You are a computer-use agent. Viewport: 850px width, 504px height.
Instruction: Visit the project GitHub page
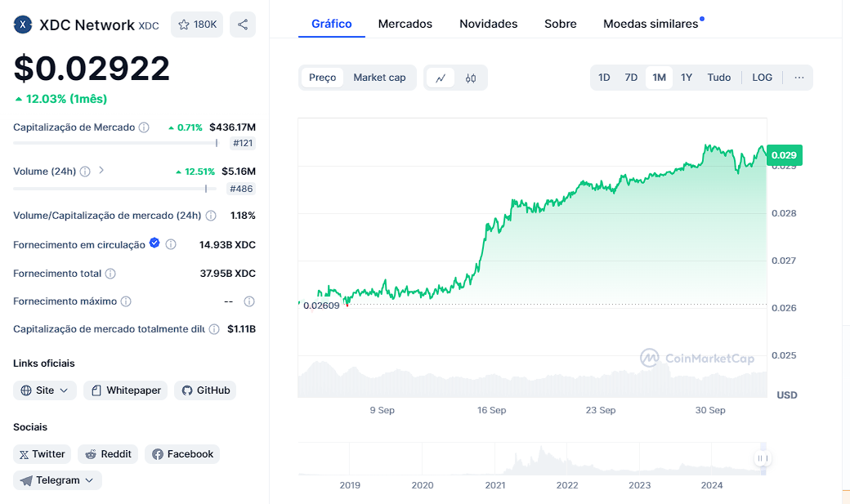coord(204,390)
